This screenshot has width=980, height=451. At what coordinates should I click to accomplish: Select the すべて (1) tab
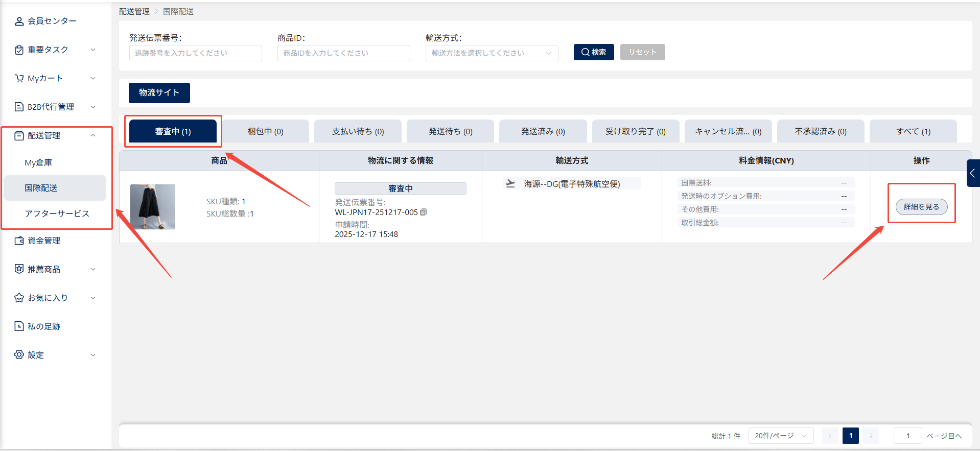pos(913,131)
